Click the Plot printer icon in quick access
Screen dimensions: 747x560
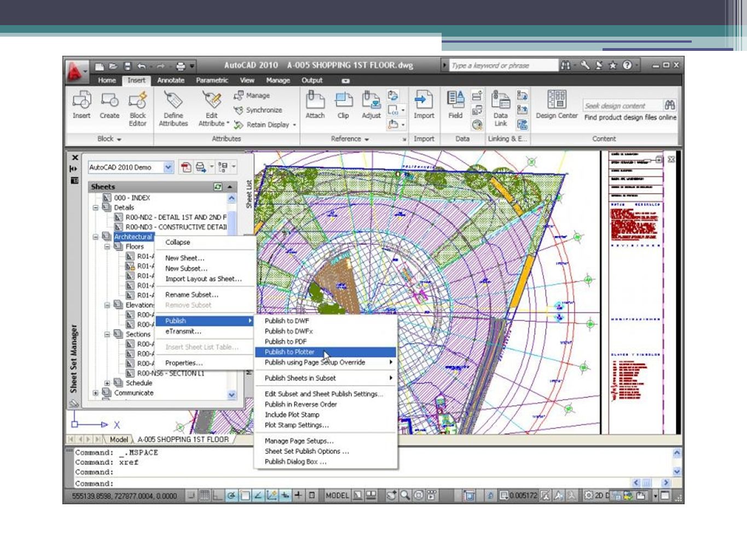pos(181,66)
